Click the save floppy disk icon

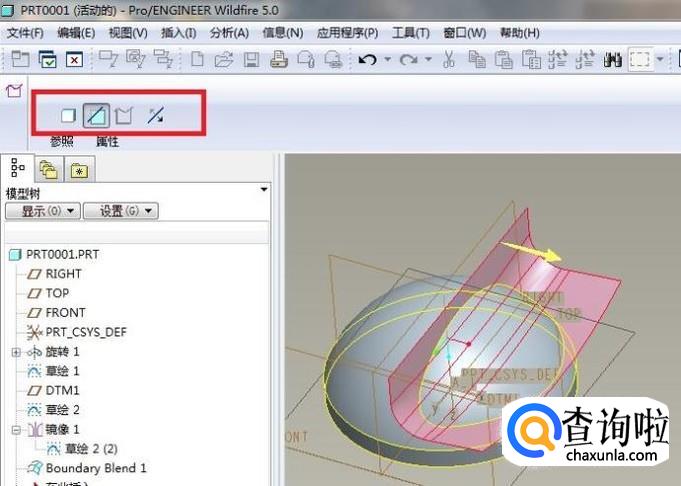(251, 60)
